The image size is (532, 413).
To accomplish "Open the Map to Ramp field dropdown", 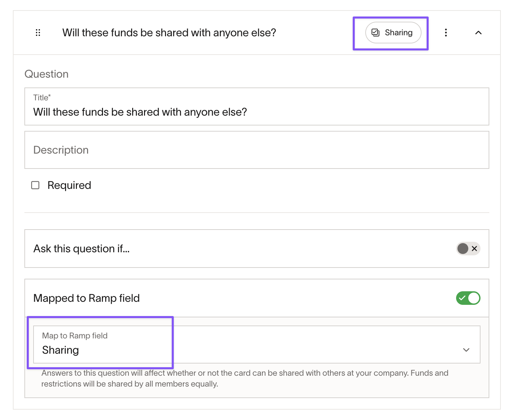I will pos(257,345).
